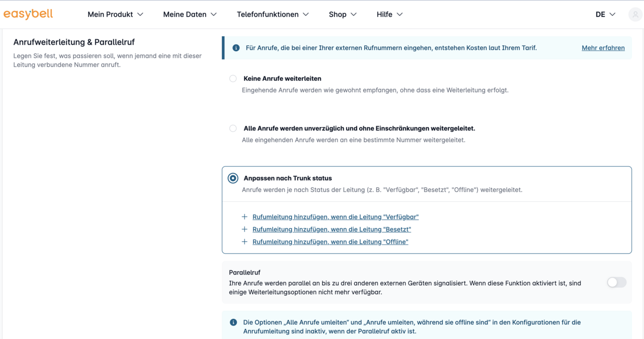Image resolution: width=644 pixels, height=339 pixels.
Task: Enable the Parallelruf toggle switch
Action: [x=616, y=283]
